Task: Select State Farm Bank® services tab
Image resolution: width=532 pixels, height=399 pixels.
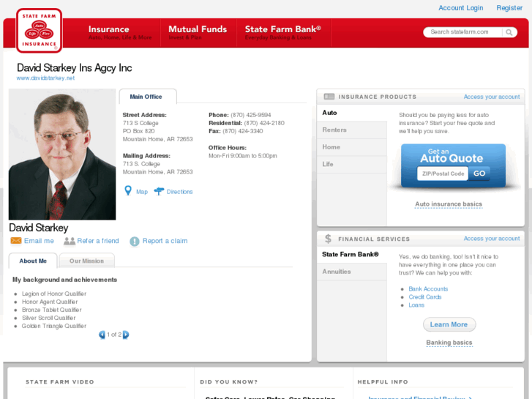Action: [x=352, y=255]
